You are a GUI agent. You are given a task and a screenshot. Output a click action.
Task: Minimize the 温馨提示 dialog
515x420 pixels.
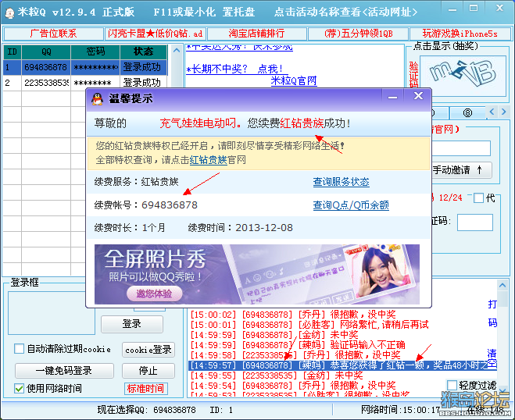point(392,97)
